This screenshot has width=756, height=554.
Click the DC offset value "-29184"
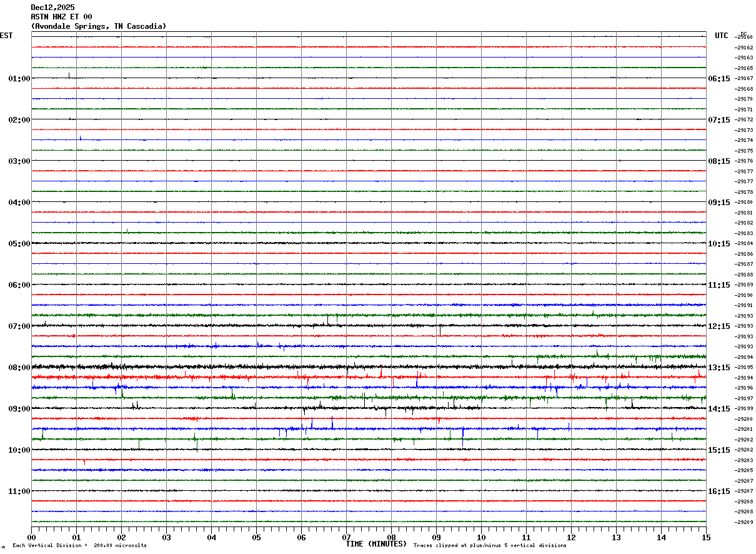point(744,244)
